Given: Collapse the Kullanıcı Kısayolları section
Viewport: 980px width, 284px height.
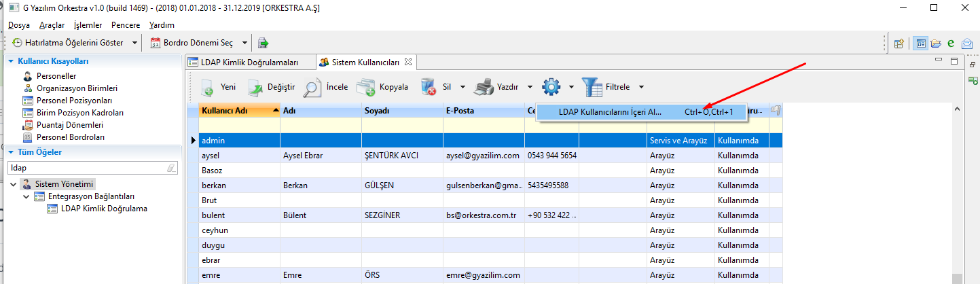Looking at the screenshot, I should tap(11, 61).
